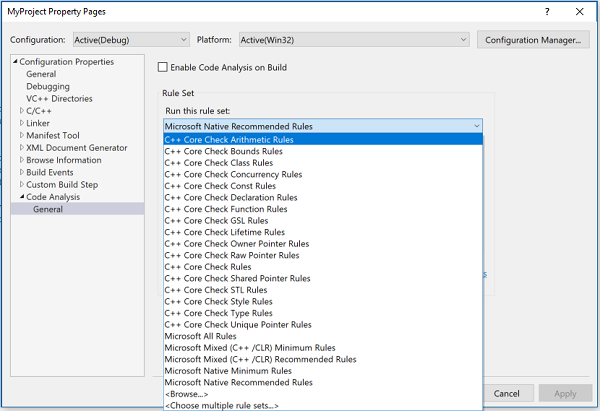Viewport: 600px width, 411px height.
Task: Select the Browse... option in list
Action: point(185,394)
